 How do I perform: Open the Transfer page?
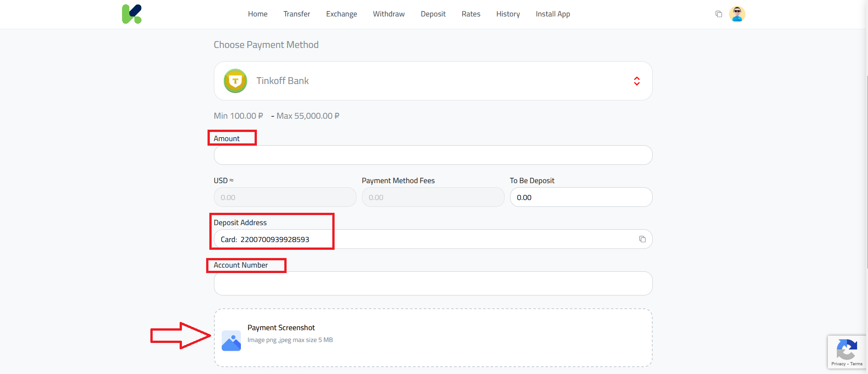point(297,14)
